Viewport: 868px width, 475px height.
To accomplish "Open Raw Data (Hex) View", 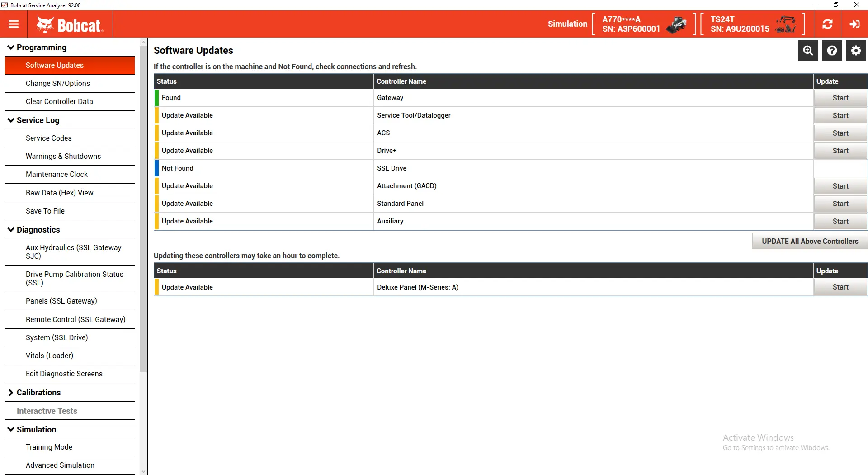I will [x=70, y=193].
